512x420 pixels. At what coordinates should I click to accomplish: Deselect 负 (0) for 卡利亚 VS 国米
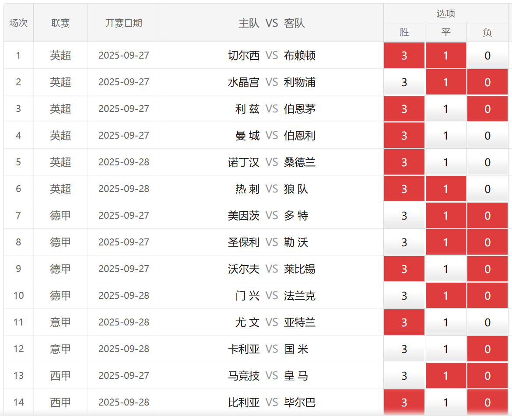(487, 349)
